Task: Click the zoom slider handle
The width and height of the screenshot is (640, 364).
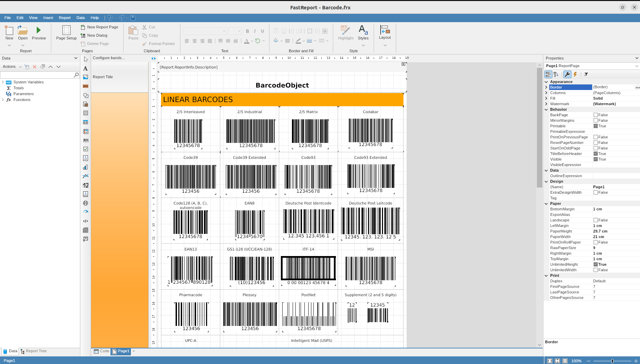Action: 612,361
